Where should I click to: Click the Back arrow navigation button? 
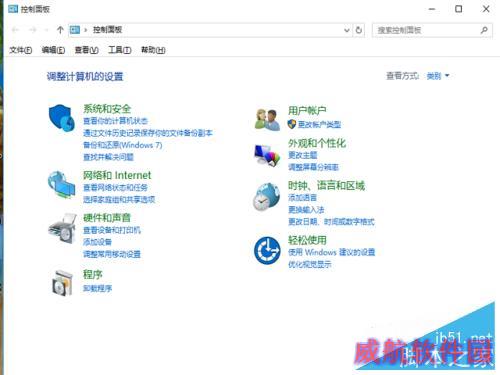[15, 30]
